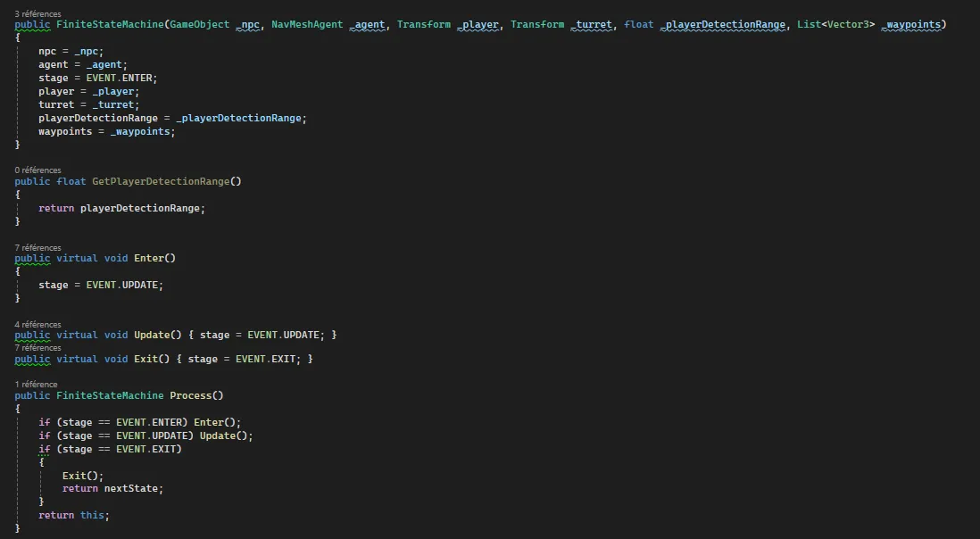Viewport: 980px width, 539px height.
Task: Click the _waypoints parameter in the constructor signature
Action: [912, 24]
